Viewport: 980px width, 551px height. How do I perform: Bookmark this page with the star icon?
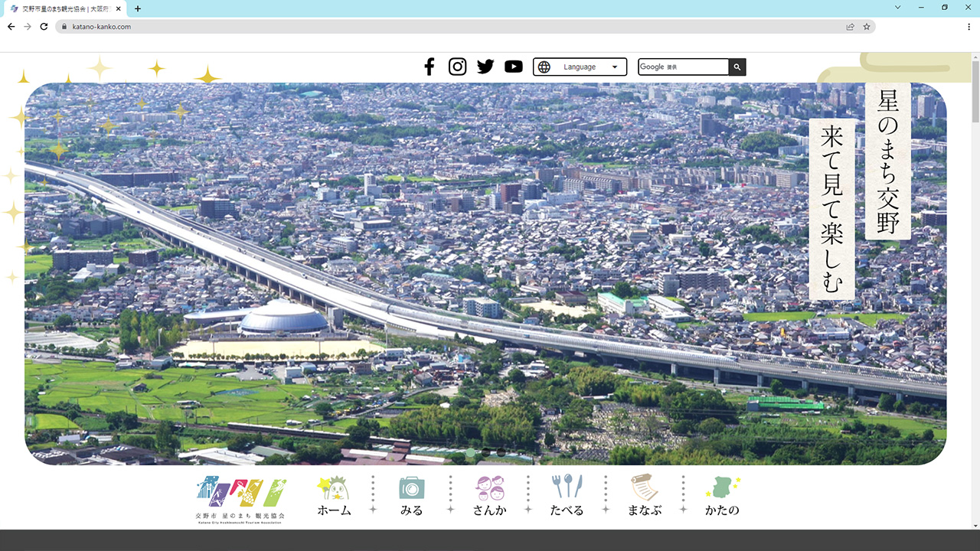(867, 26)
